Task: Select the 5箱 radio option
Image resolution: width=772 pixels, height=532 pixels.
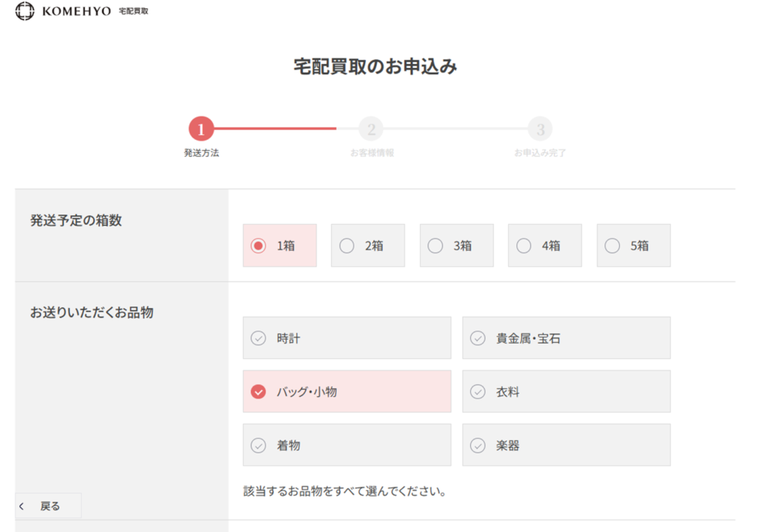Action: (x=634, y=246)
